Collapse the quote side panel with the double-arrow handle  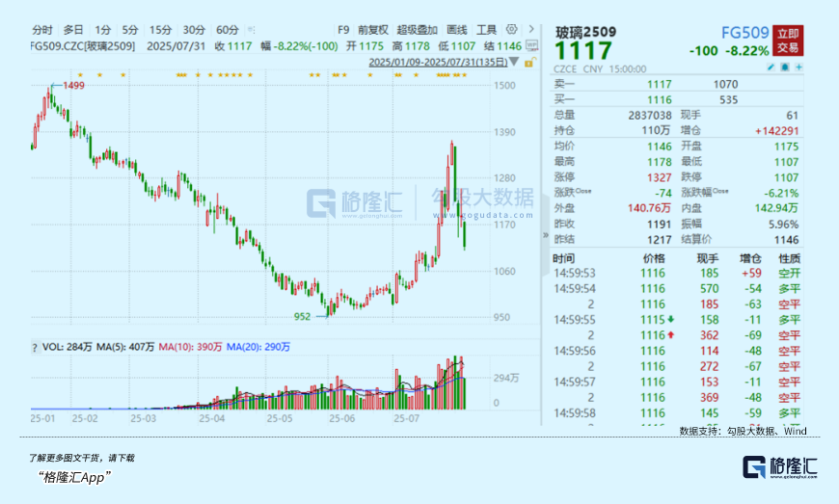click(x=545, y=235)
